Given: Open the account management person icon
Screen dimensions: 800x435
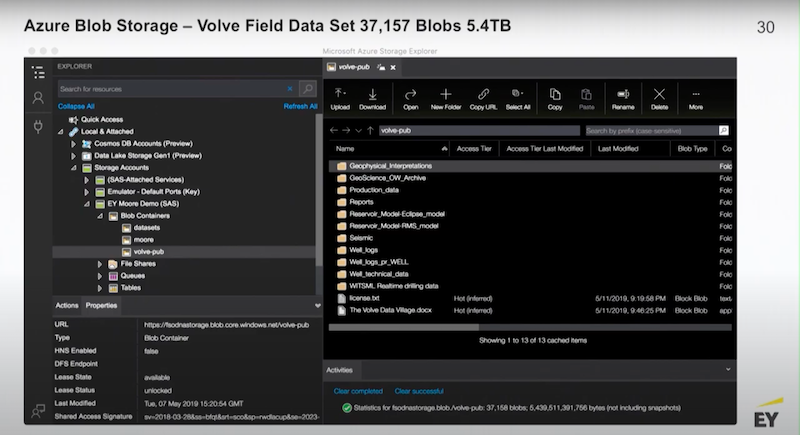Looking at the screenshot, I should pyautogui.click(x=38, y=97).
